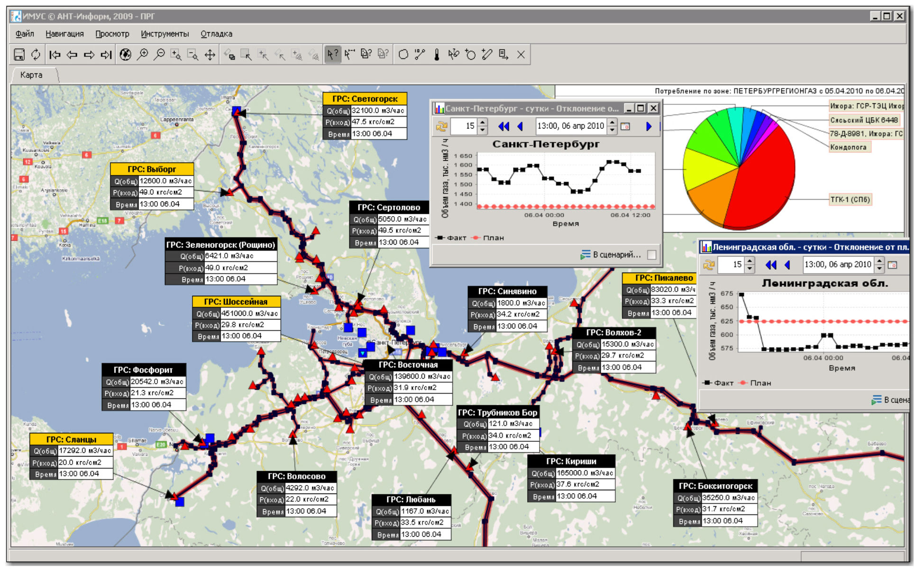
Task: Open the Навигация menu
Action: click(64, 34)
